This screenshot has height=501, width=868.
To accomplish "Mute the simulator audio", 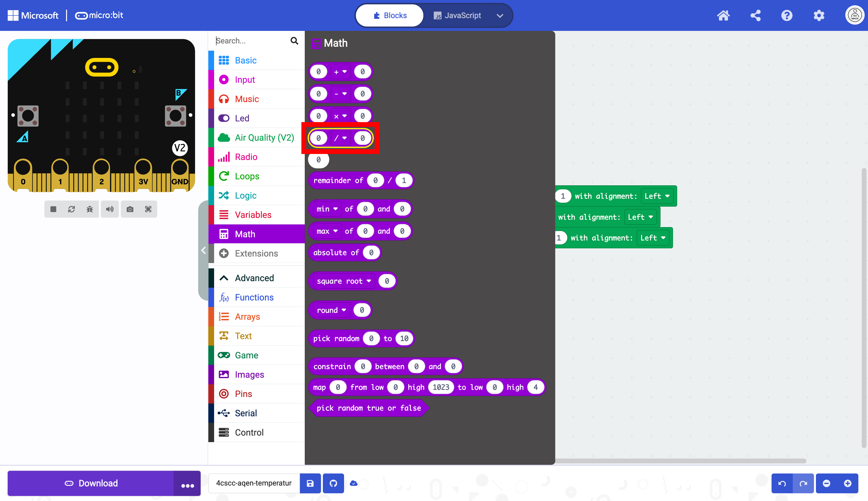I will click(x=110, y=209).
